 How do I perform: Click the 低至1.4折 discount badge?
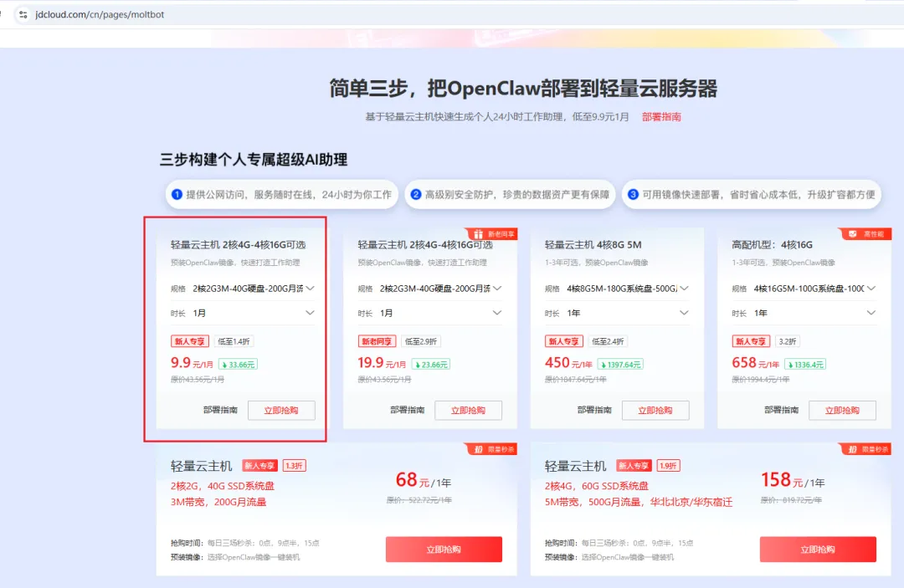[234, 341]
